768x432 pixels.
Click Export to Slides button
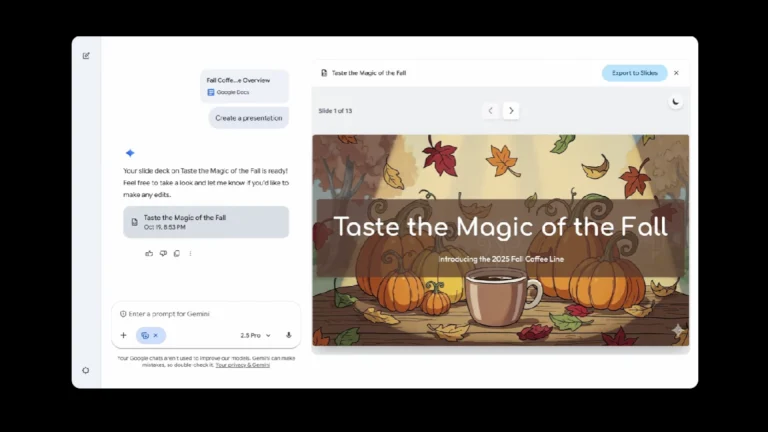tap(635, 73)
